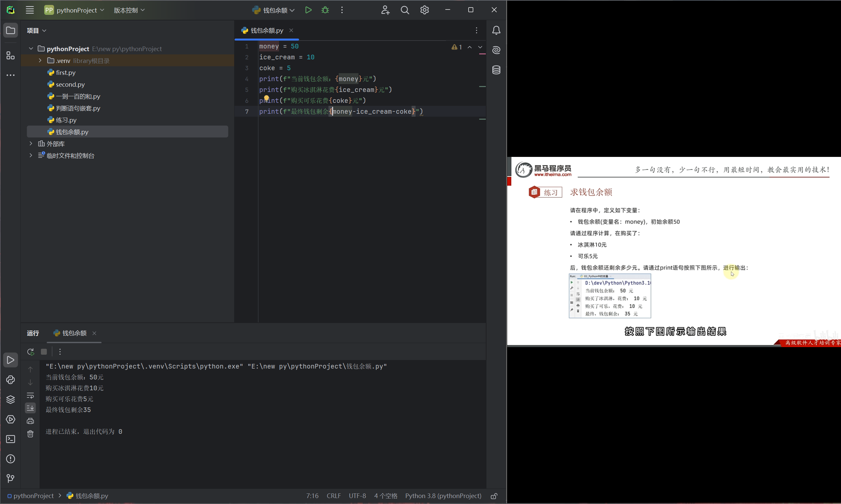Image resolution: width=841 pixels, height=504 pixels.
Task: Run the 钱包余额 configuration
Action: point(308,10)
